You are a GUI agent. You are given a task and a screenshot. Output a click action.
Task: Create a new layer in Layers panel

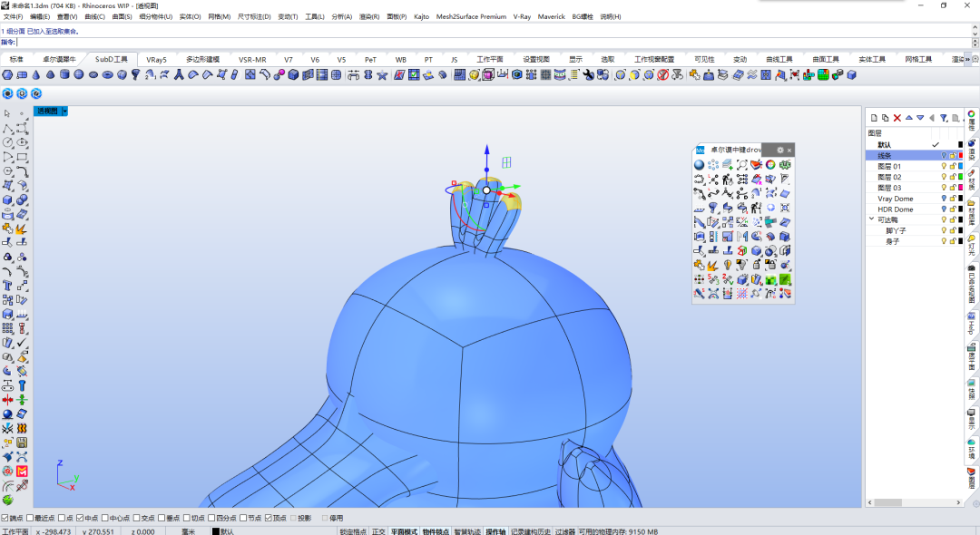point(874,118)
